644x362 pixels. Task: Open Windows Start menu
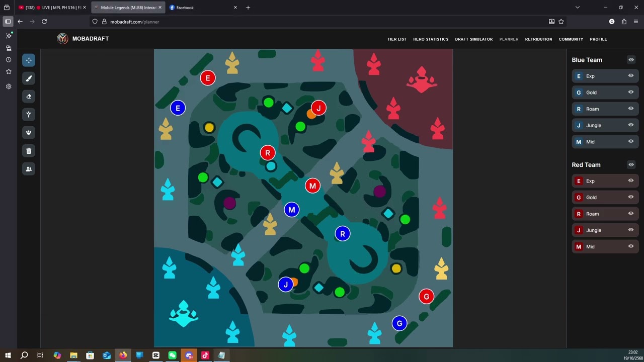tap(8, 355)
